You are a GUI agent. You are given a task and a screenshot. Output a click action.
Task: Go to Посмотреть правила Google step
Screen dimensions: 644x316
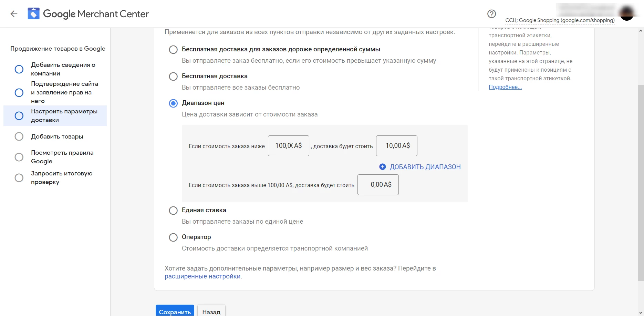point(55,157)
